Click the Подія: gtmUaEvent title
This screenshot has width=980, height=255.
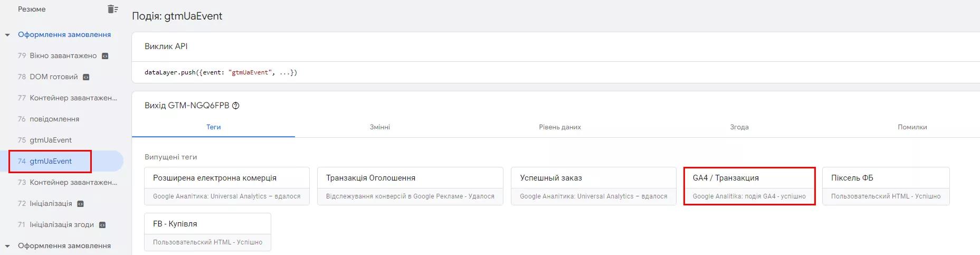point(177,16)
